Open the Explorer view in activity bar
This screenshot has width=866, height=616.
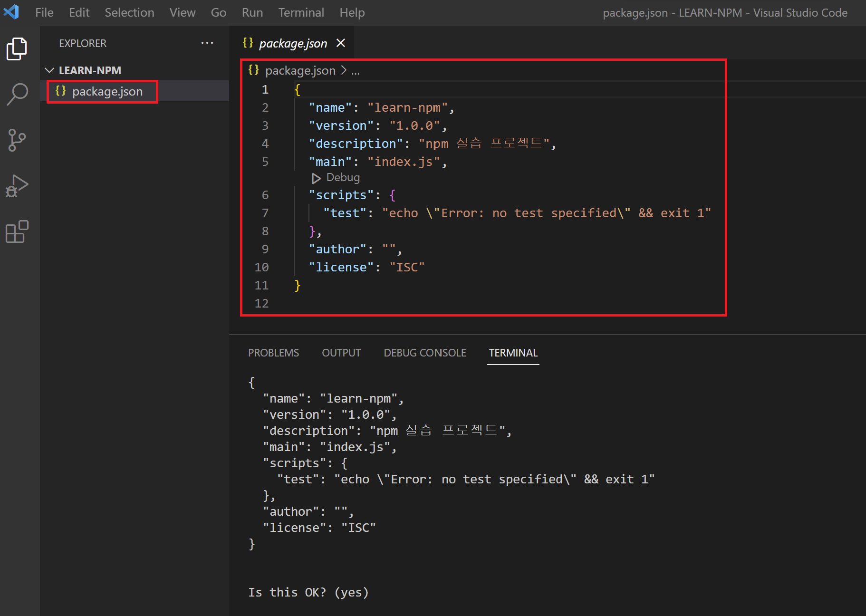point(17,48)
